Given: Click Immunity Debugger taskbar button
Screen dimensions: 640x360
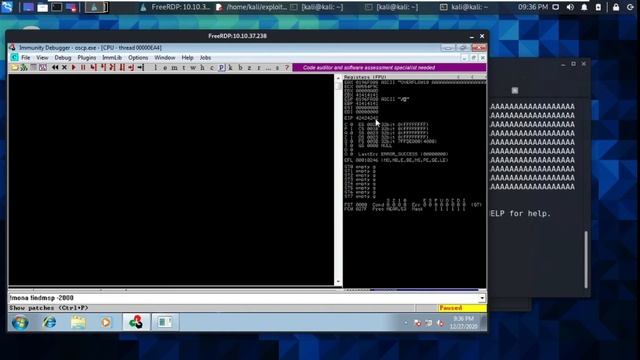Looking at the screenshot, I should 136,322.
